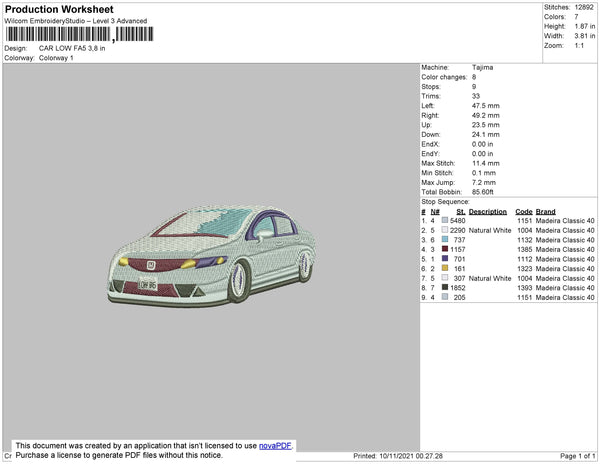Image resolution: width=600 pixels, height=464 pixels.
Task: Click the light blue swatch code 1132
Action: pos(446,239)
